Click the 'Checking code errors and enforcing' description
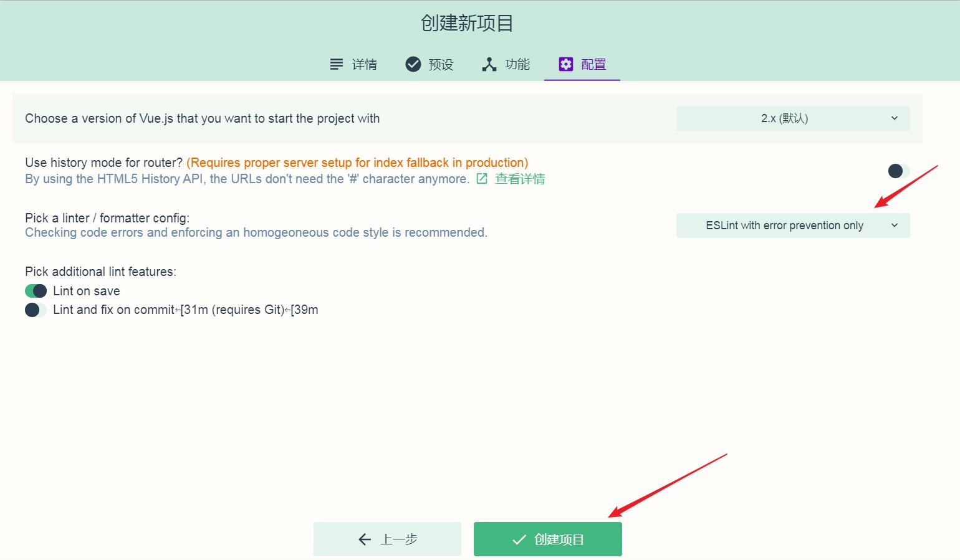 (256, 232)
